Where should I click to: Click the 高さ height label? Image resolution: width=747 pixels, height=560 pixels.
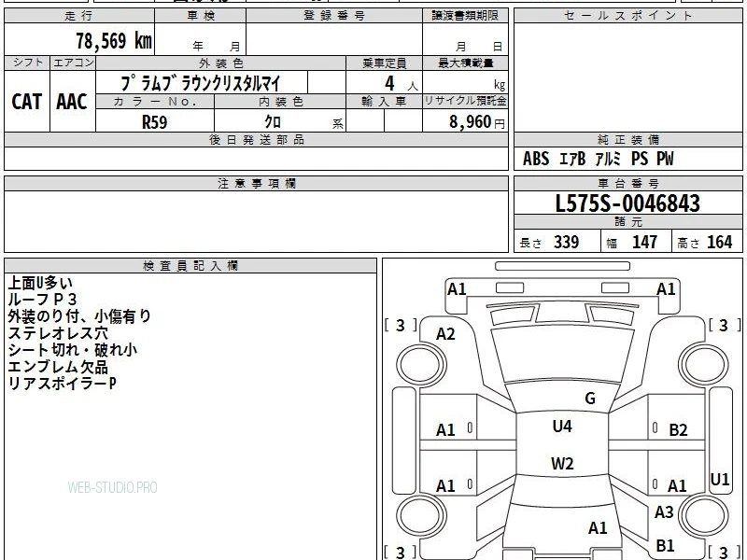(689, 244)
